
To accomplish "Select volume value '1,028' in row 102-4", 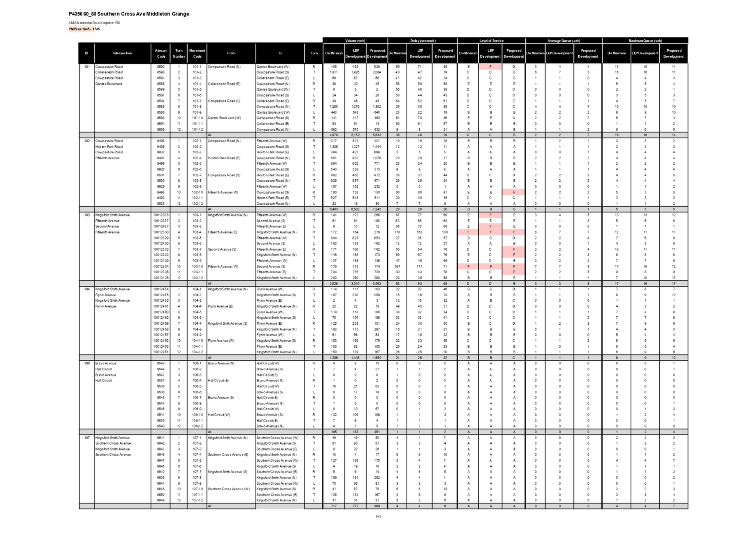I will [x=377, y=158].
